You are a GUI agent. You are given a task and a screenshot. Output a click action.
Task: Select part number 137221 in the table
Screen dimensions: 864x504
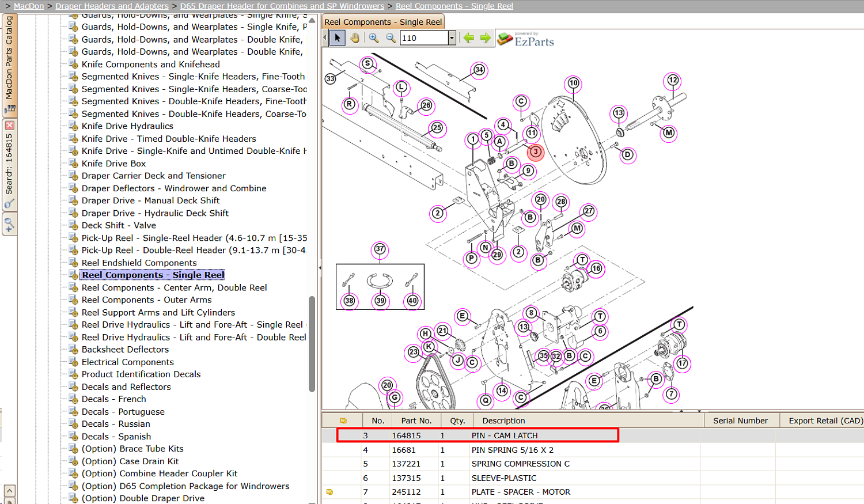point(406,464)
